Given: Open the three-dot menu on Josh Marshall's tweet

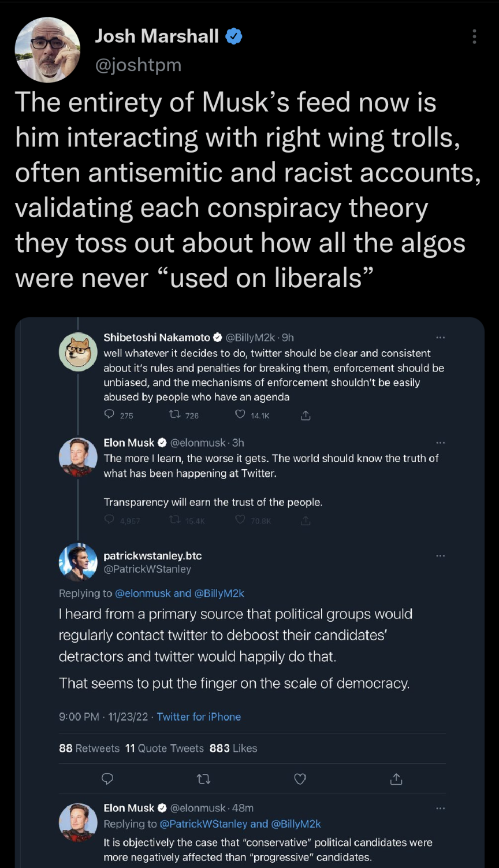Looking at the screenshot, I should 474,36.
